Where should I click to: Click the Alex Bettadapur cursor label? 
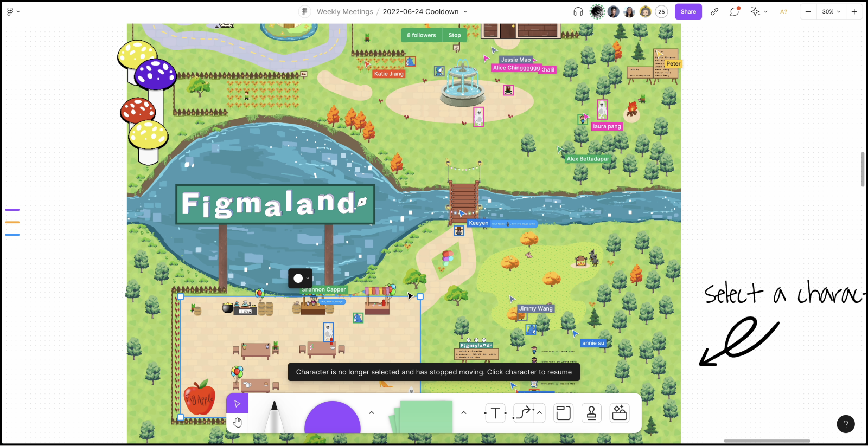tap(588, 159)
